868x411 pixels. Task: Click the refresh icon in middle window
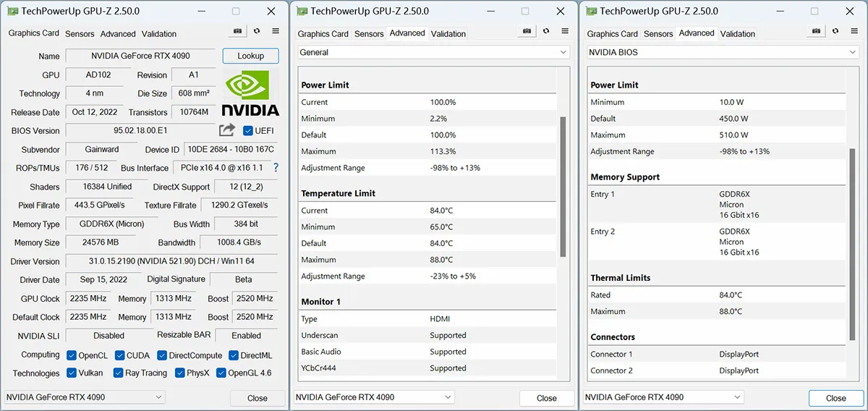click(545, 31)
